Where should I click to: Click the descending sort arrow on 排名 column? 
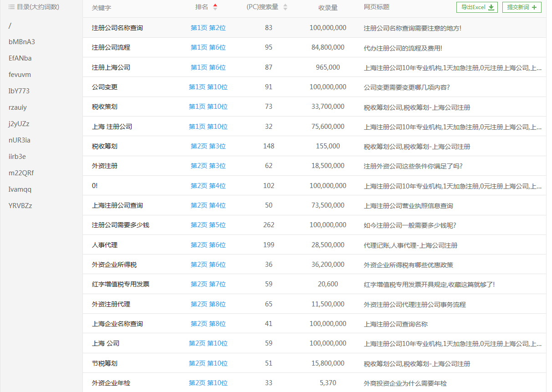215,8
